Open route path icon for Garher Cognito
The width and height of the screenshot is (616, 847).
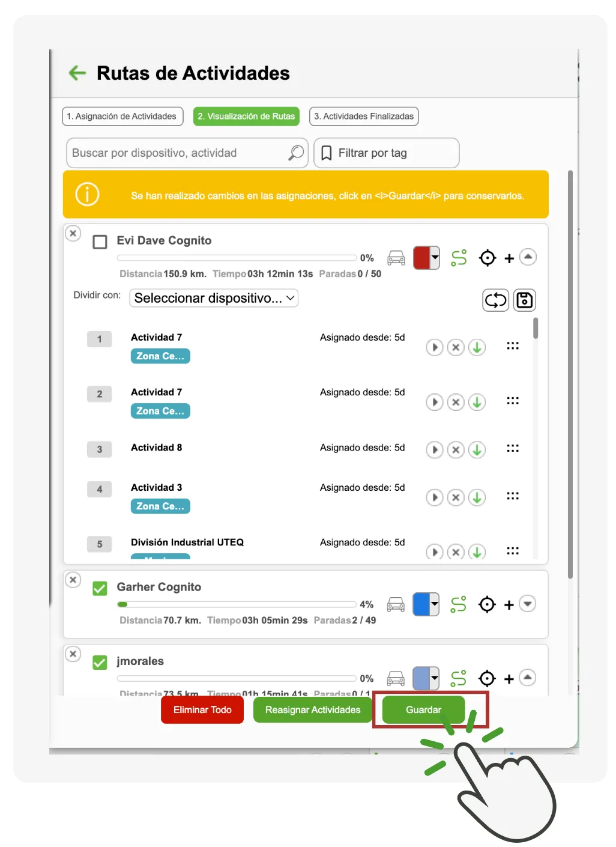pos(458,604)
